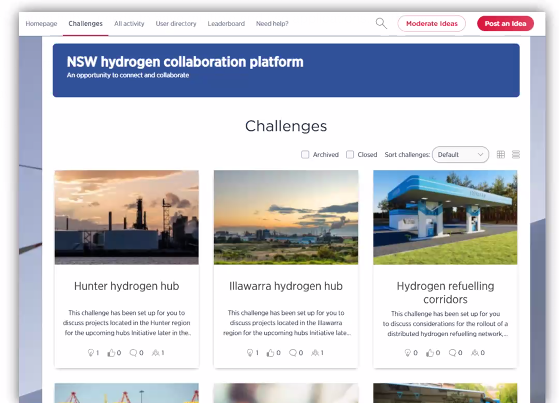Click comments icon on Hunter hydrogen hub

tap(133, 353)
